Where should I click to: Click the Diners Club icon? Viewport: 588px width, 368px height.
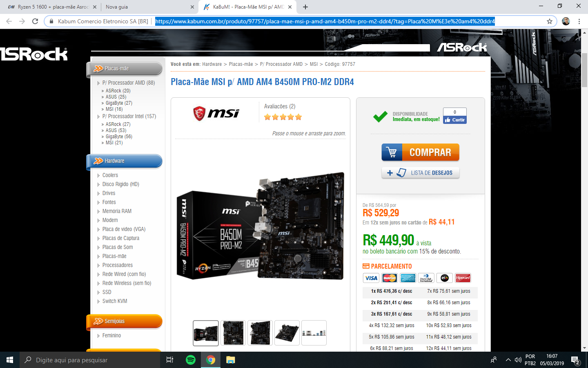(426, 278)
